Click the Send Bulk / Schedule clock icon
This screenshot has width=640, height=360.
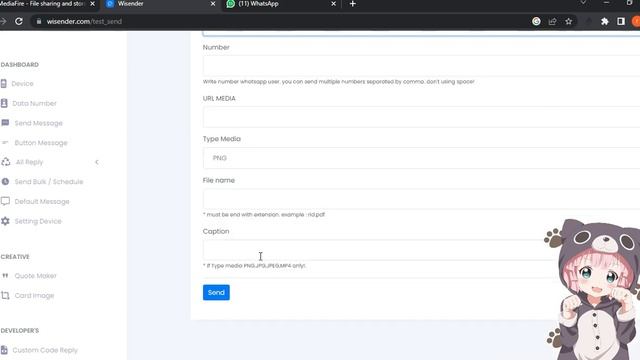click(5, 182)
